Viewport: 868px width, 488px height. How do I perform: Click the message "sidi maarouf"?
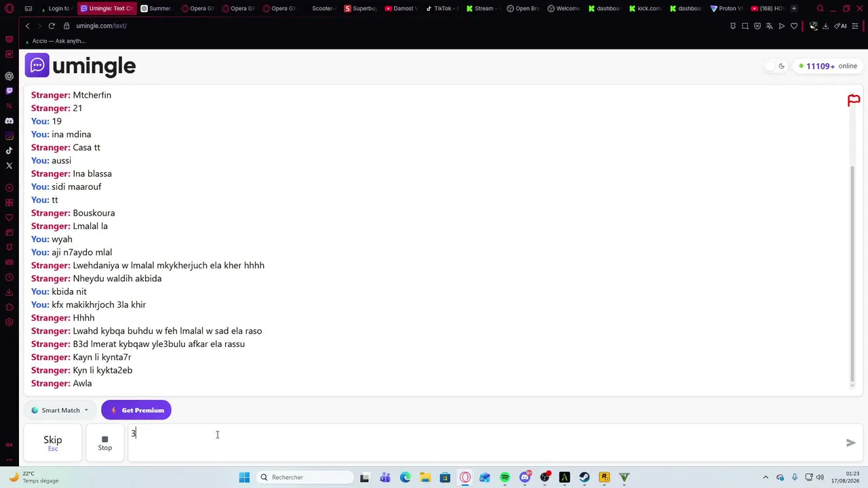click(77, 186)
